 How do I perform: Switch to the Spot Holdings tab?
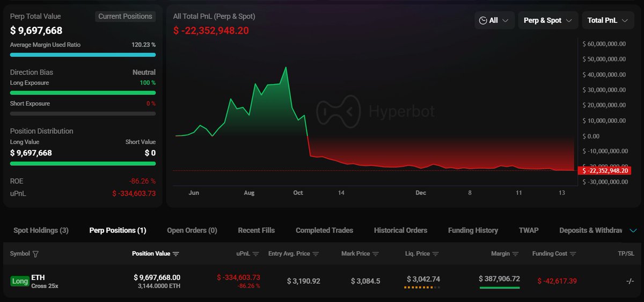click(x=41, y=231)
